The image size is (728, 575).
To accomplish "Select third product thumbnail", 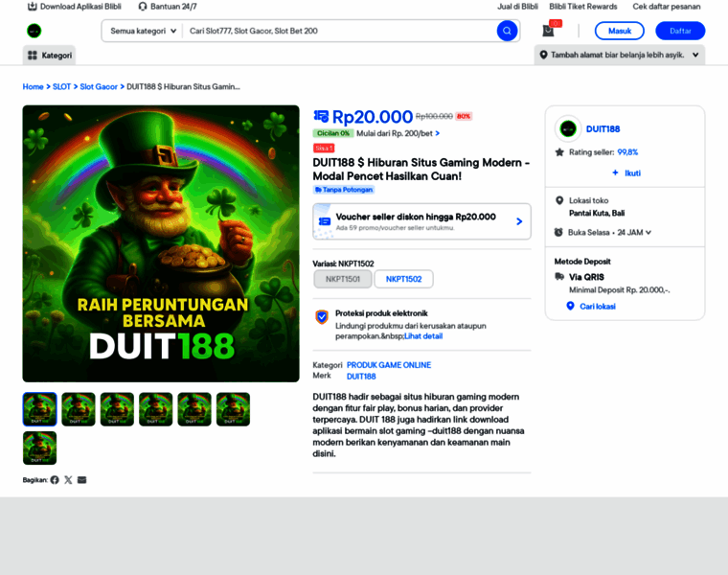I will click(117, 409).
